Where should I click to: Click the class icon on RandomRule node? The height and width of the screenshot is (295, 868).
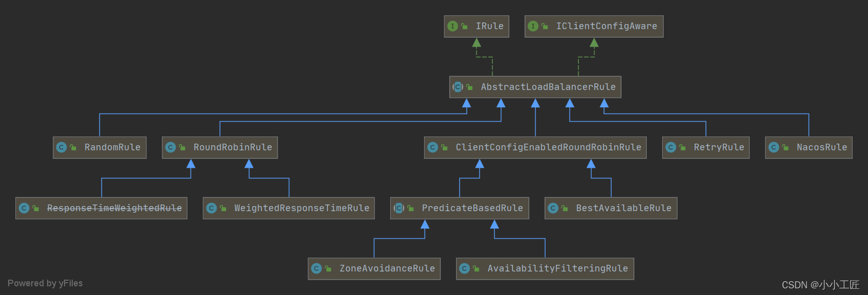point(61,147)
